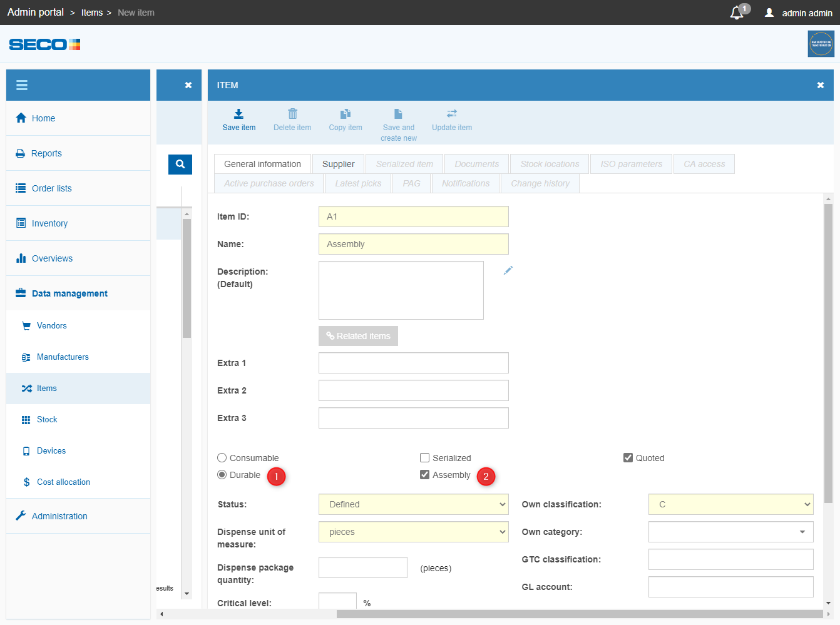Toggle the hamburger menu in sidebar
Image resolution: width=840 pixels, height=625 pixels.
(22, 85)
